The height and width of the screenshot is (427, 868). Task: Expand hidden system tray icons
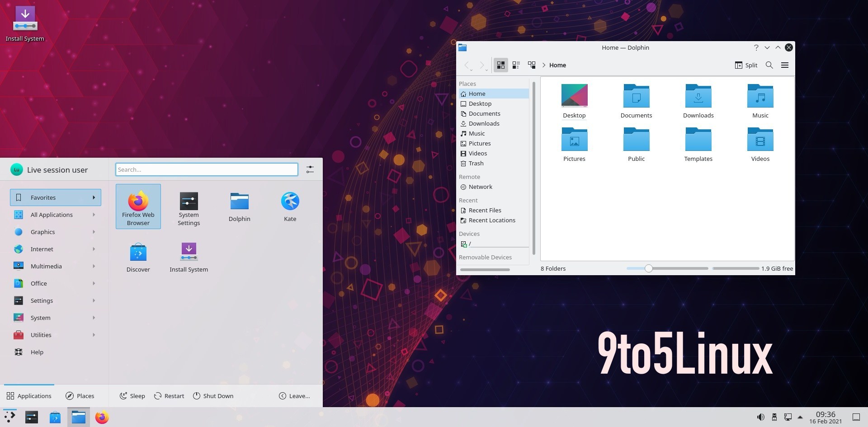pyautogui.click(x=801, y=417)
